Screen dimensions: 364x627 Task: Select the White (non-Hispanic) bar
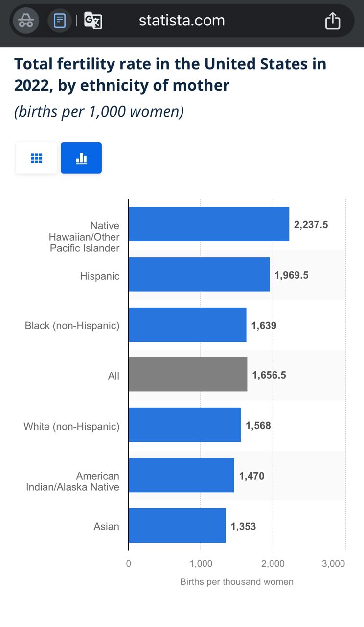[x=184, y=425]
